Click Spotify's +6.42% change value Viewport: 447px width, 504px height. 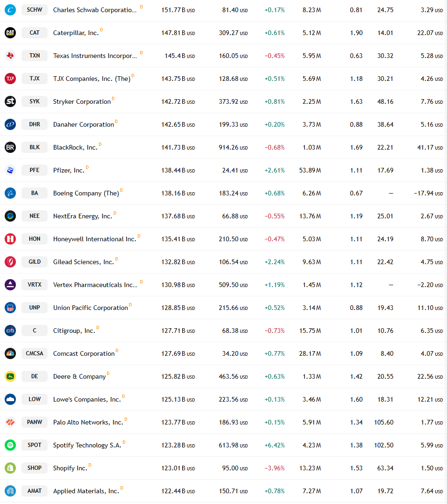[x=275, y=445]
